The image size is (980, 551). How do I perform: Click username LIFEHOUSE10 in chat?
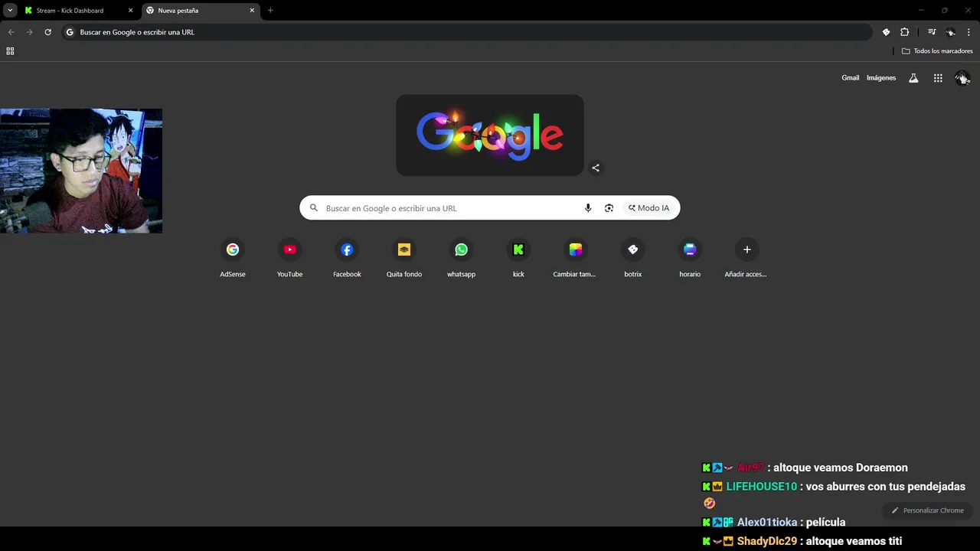click(762, 487)
